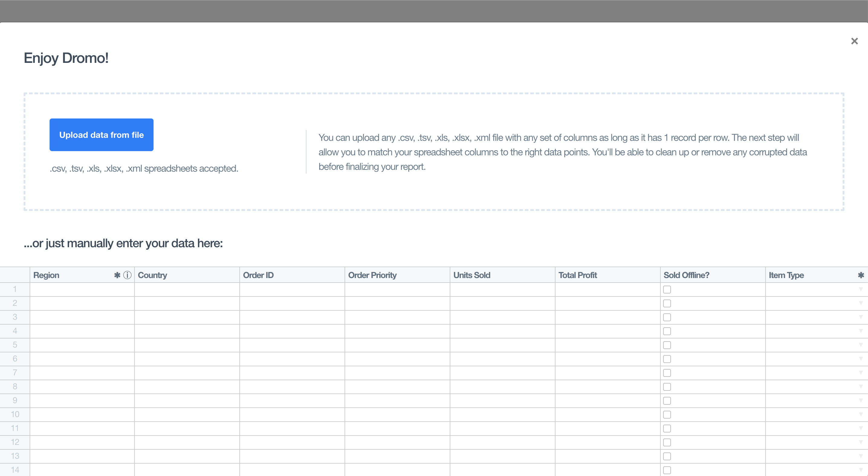
Task: Click Order ID cell in row 3
Action: pyautogui.click(x=292, y=317)
